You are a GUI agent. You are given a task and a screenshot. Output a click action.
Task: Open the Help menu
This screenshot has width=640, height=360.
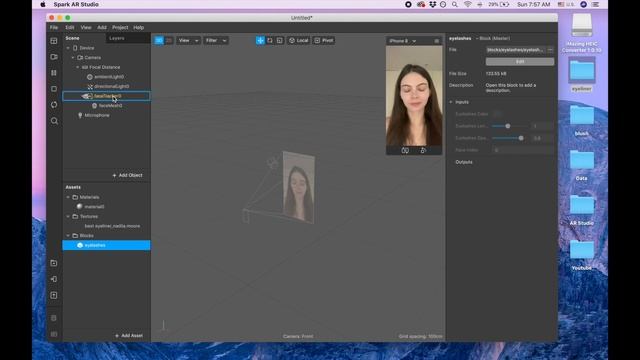click(139, 27)
